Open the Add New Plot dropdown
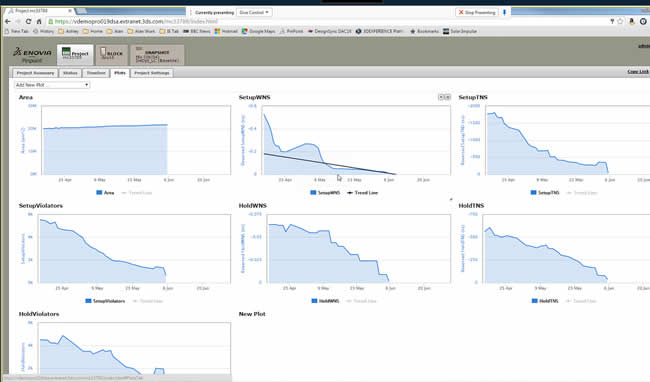Image resolution: width=650 pixels, height=382 pixels. [x=52, y=85]
